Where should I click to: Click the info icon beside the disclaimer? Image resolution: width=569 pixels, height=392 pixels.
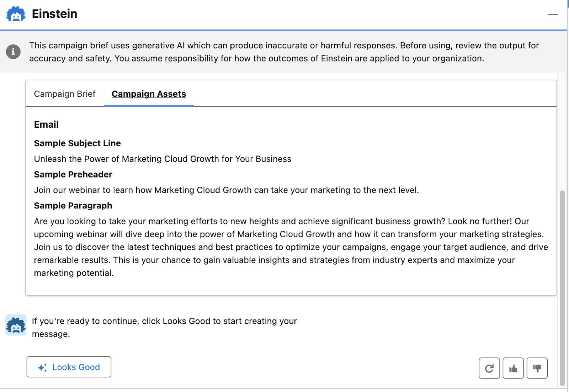coord(13,52)
